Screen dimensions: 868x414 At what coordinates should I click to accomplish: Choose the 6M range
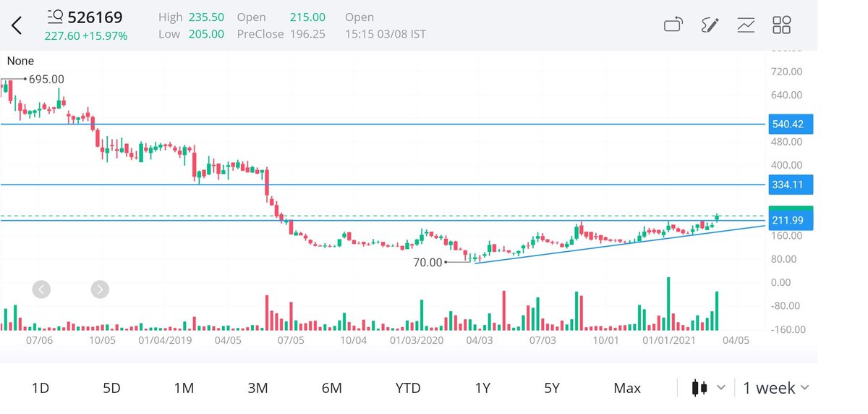click(331, 388)
